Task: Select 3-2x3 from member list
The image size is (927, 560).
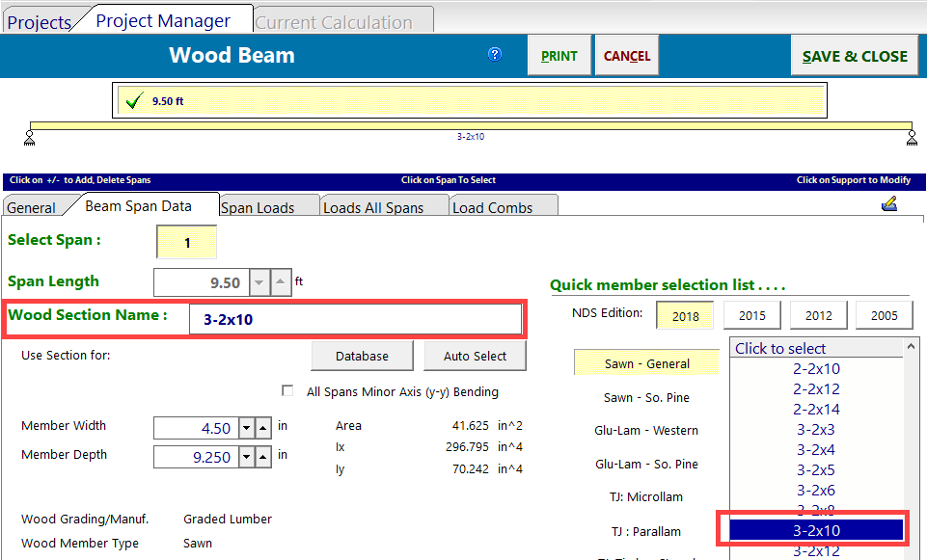Action: 816,430
